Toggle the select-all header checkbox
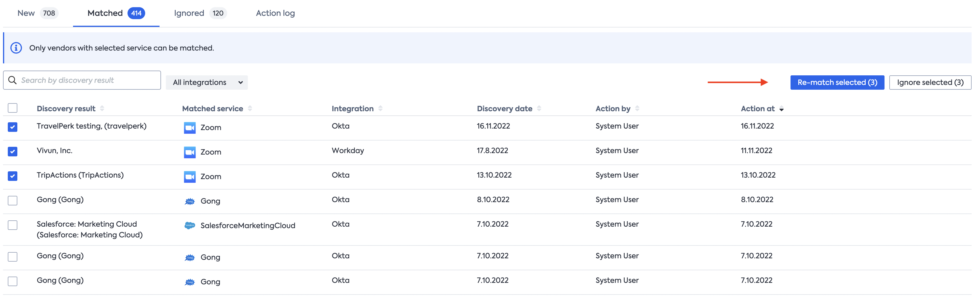 pyautogui.click(x=13, y=108)
